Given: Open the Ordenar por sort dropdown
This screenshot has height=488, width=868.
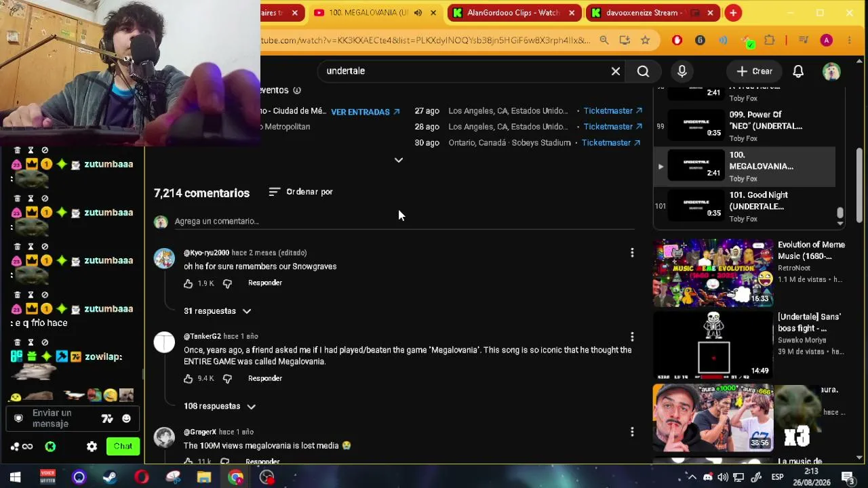Looking at the screenshot, I should coord(301,192).
